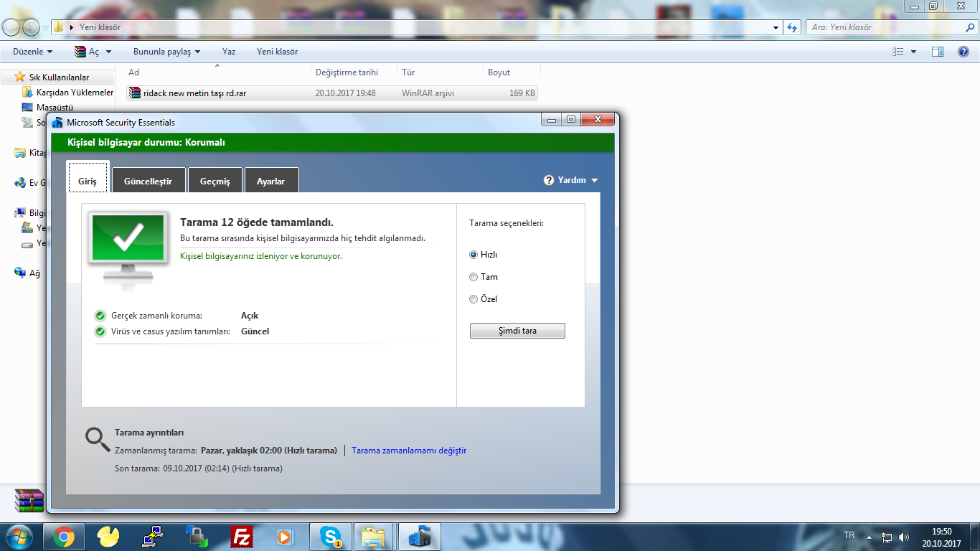Click the Yardım question mark icon
Image resolution: width=980 pixels, height=551 pixels.
pyautogui.click(x=549, y=180)
